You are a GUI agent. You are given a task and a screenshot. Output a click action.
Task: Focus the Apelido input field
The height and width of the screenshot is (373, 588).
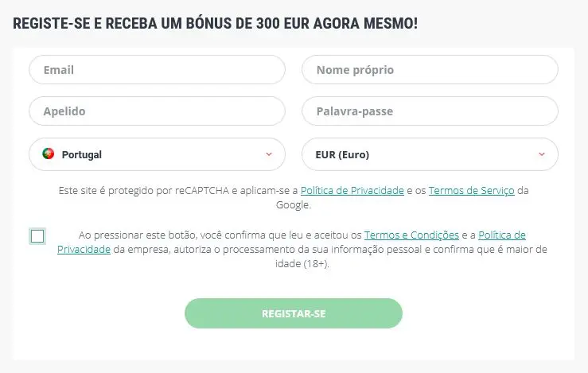coord(157,111)
